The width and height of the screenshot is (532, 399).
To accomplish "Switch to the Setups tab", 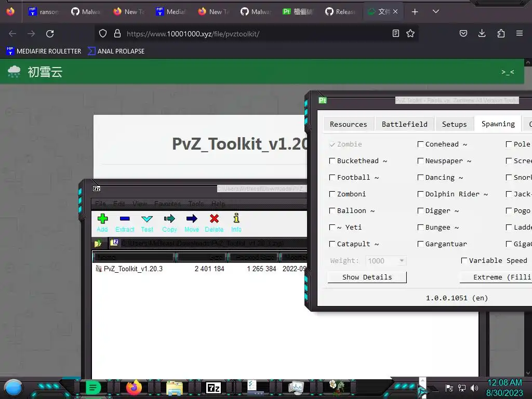I will (x=454, y=124).
